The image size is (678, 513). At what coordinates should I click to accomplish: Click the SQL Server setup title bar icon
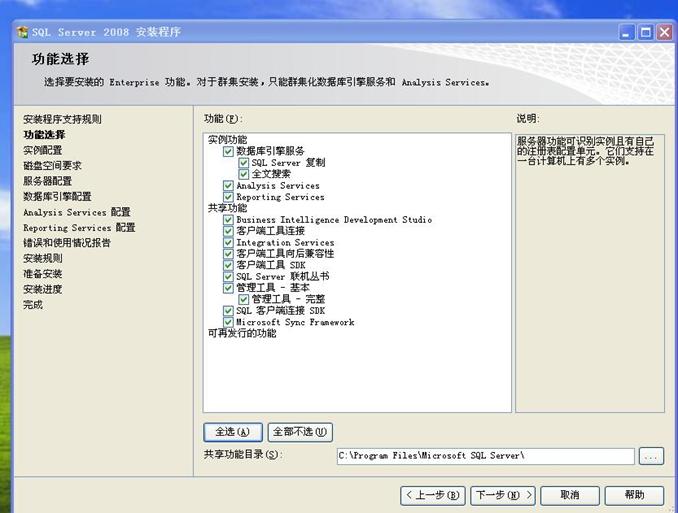pos(23,32)
